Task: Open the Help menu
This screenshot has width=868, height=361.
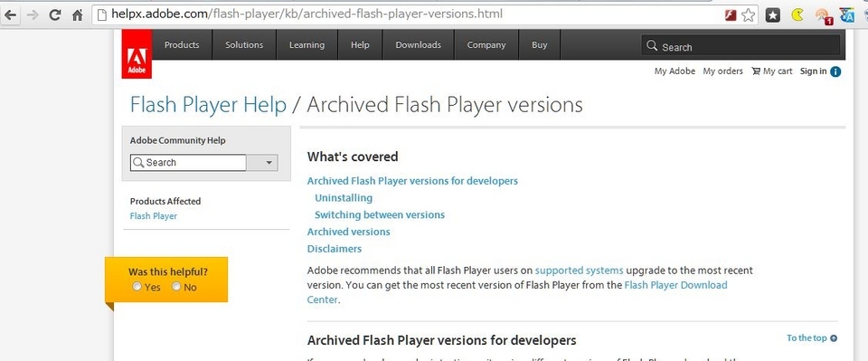Action: (x=360, y=45)
